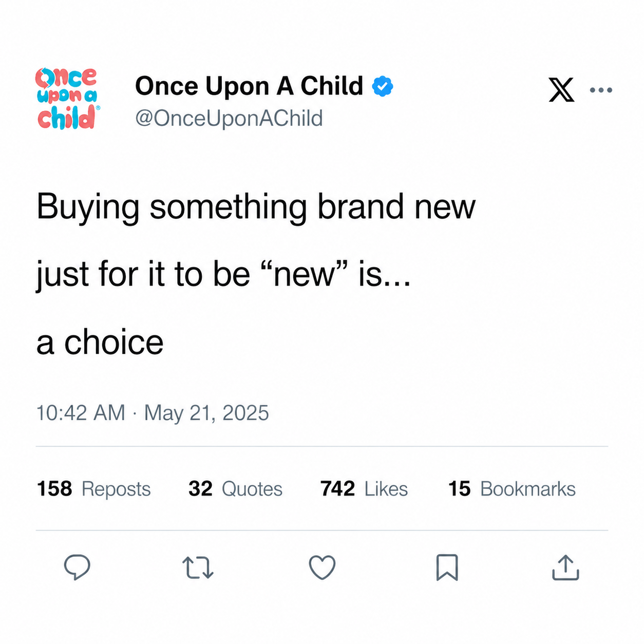644x644 pixels.
Task: View the 15 Bookmarks count
Action: 512,488
